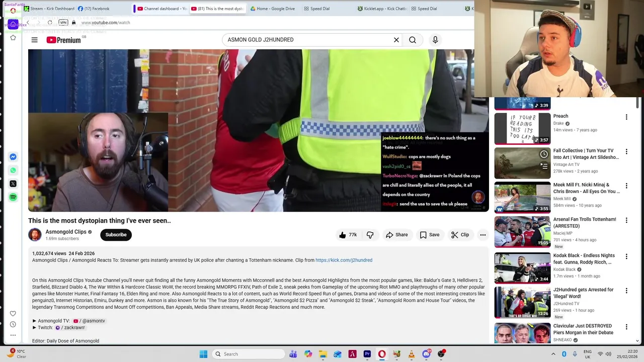Clear the search query with X
This screenshot has height=362, width=644.
click(396, 40)
